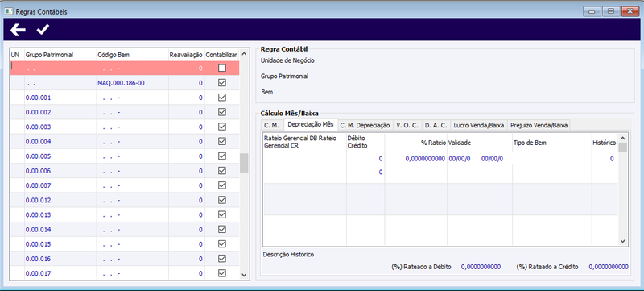Select group row 0.00.001
Viewport: 644px width, 291px height.
[x=125, y=98]
